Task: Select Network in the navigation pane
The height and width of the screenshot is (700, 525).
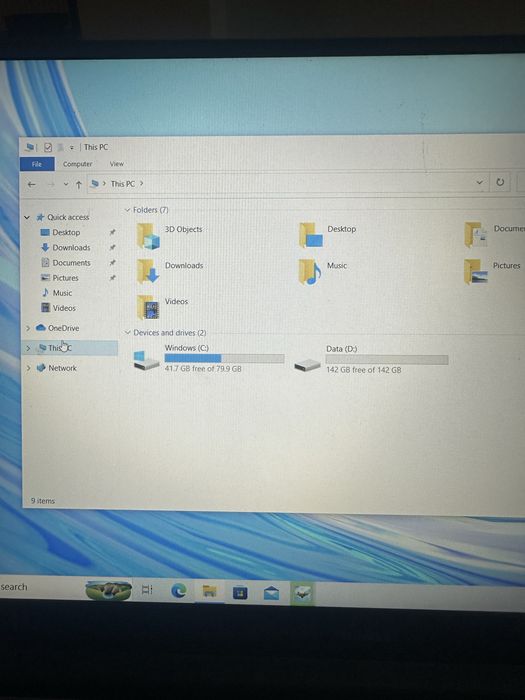Action: point(62,368)
